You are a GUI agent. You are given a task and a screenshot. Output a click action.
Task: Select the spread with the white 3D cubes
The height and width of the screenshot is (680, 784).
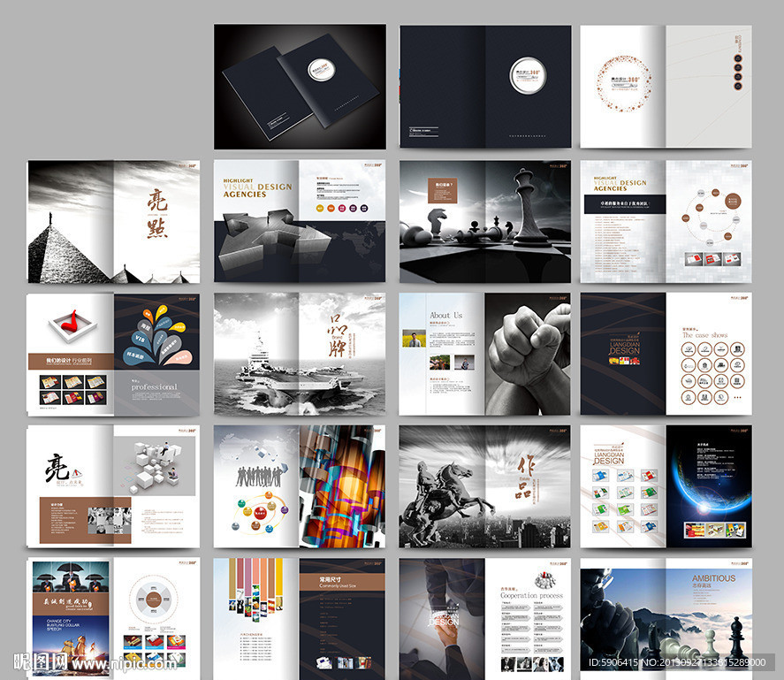click(113, 487)
